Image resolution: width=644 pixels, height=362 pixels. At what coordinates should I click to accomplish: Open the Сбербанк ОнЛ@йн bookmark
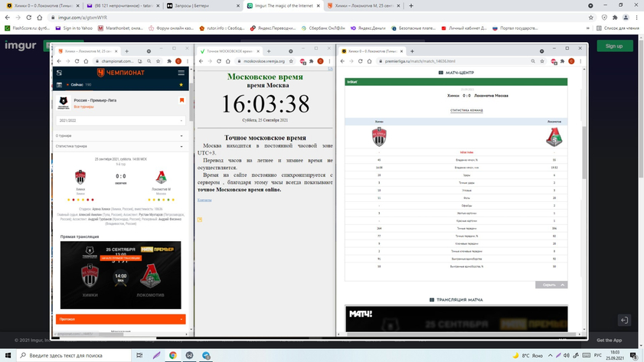(x=323, y=28)
